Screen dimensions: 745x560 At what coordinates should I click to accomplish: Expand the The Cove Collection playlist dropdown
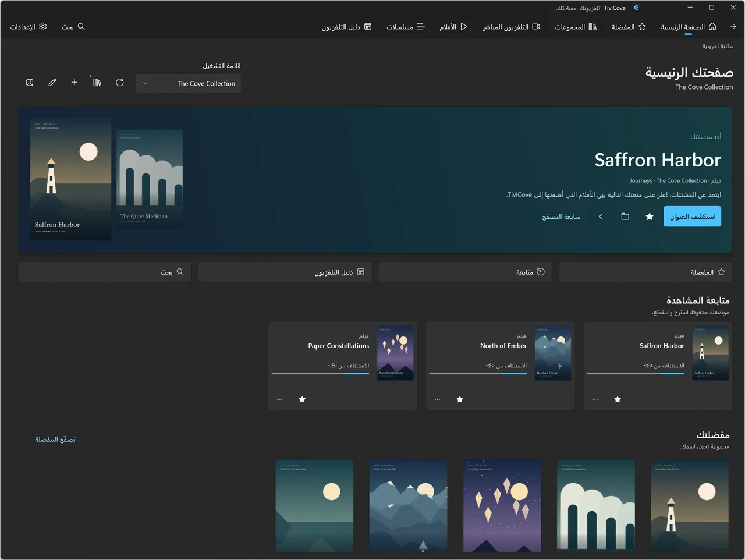[x=188, y=83]
